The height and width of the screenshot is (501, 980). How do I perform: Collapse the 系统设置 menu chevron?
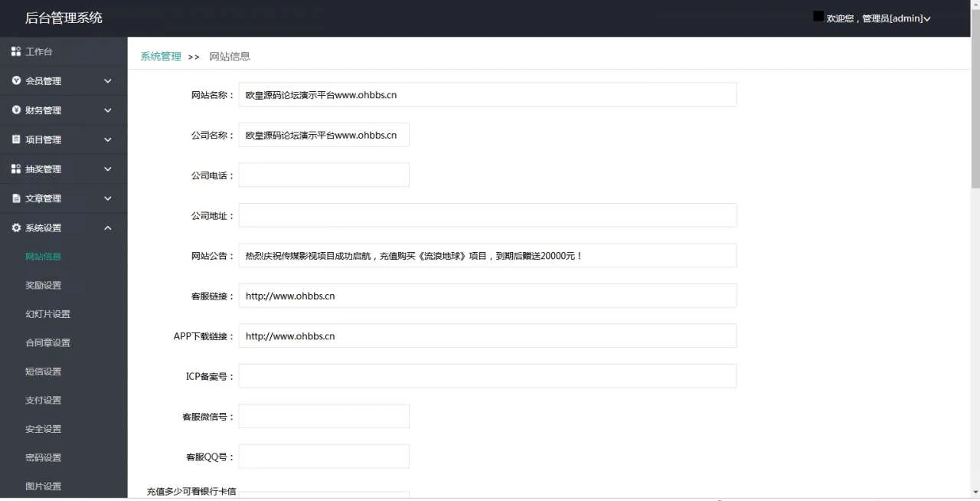pyautogui.click(x=108, y=228)
